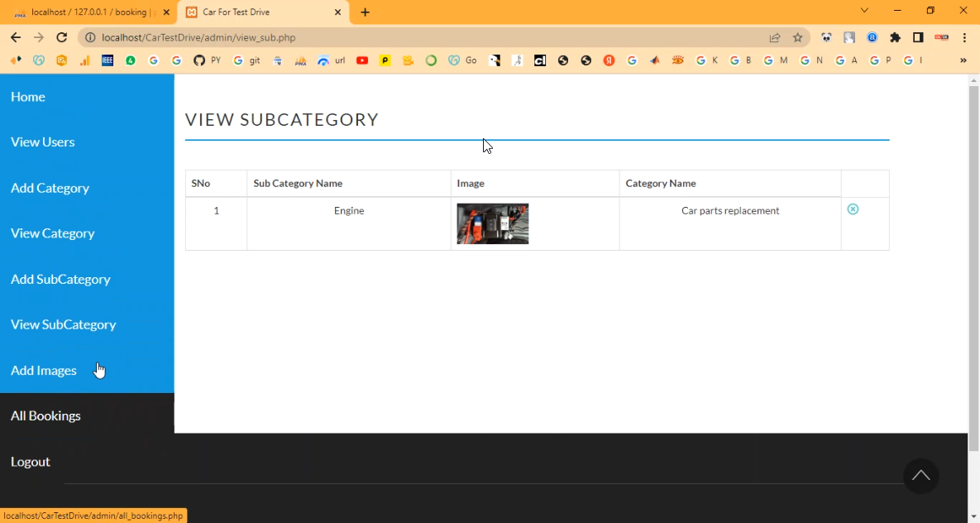Reload the current page
980x523 pixels.
click(x=61, y=37)
